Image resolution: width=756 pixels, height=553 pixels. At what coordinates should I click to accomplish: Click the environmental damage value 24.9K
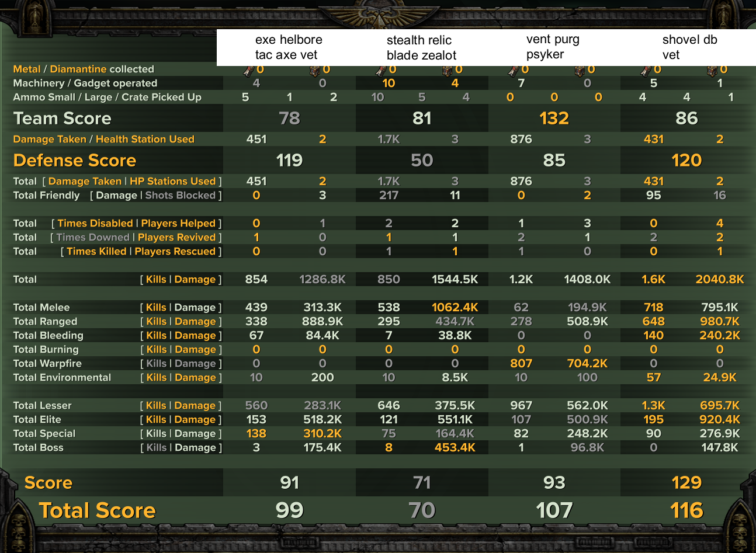pos(720,377)
